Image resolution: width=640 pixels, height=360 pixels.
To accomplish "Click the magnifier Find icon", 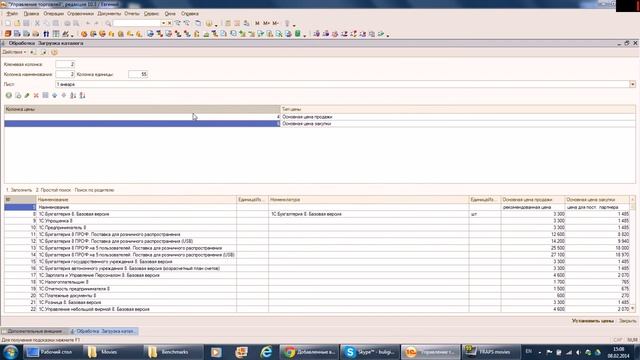I will (108, 23).
